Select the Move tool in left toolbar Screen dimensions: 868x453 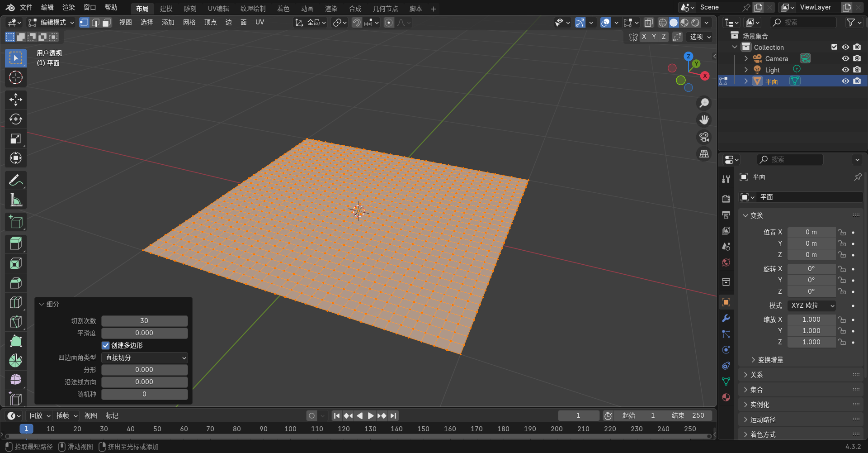click(16, 100)
